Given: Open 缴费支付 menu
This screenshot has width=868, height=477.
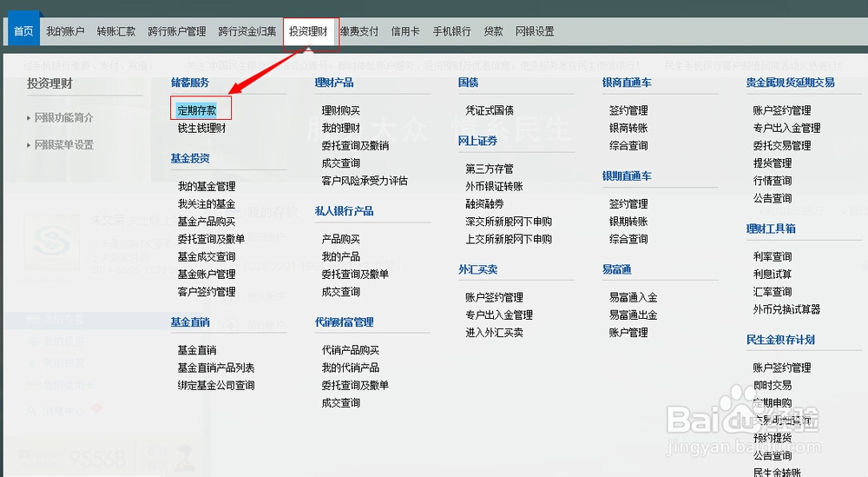Looking at the screenshot, I should tap(359, 31).
